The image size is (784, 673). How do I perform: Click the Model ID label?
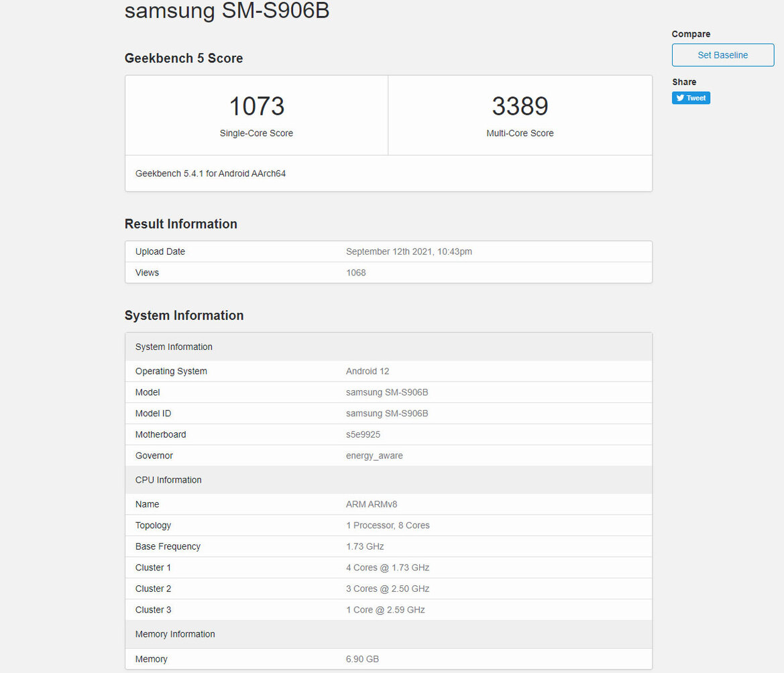pyautogui.click(x=153, y=414)
